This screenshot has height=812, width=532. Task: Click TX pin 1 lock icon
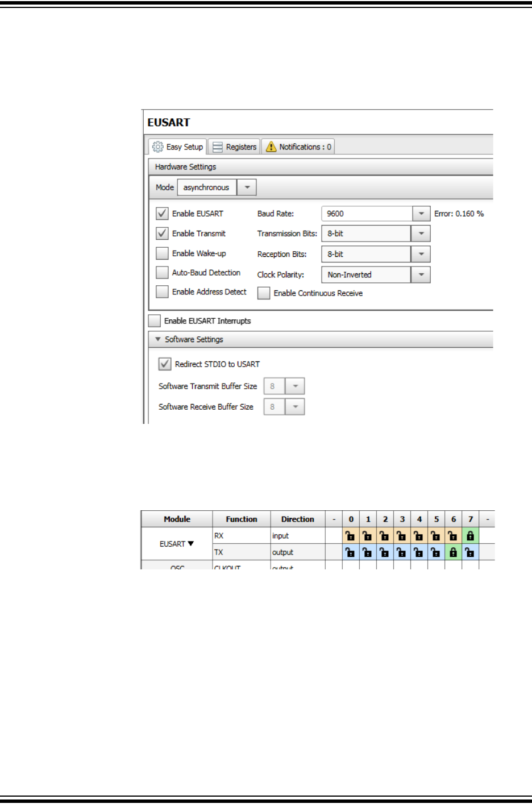pos(367,552)
